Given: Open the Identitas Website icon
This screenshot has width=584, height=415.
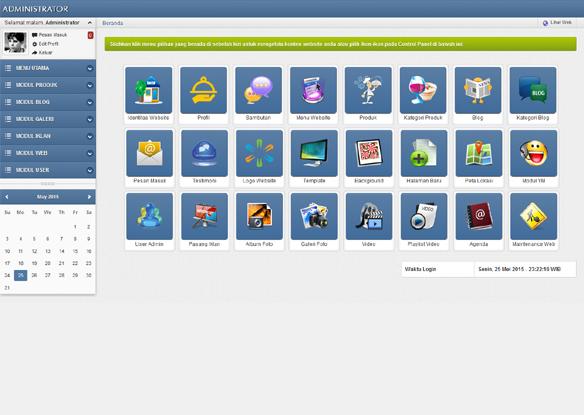Looking at the screenshot, I should (149, 91).
